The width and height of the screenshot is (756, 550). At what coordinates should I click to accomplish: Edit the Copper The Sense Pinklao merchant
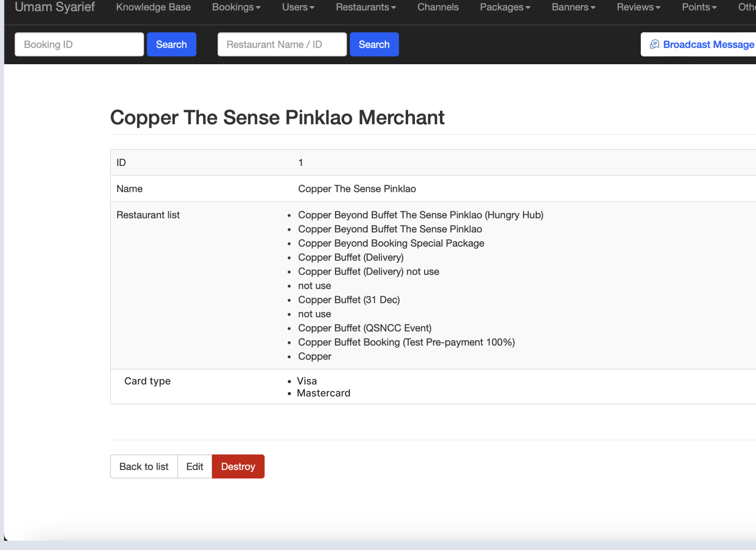pyautogui.click(x=195, y=466)
